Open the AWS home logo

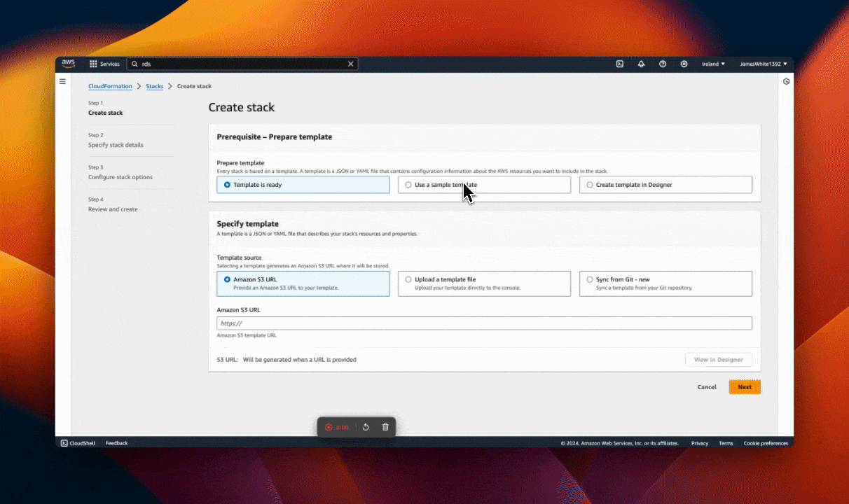click(x=68, y=64)
